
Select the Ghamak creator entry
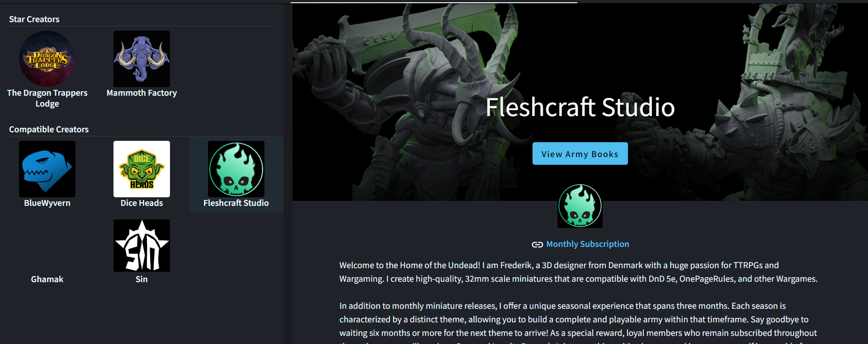[47, 279]
